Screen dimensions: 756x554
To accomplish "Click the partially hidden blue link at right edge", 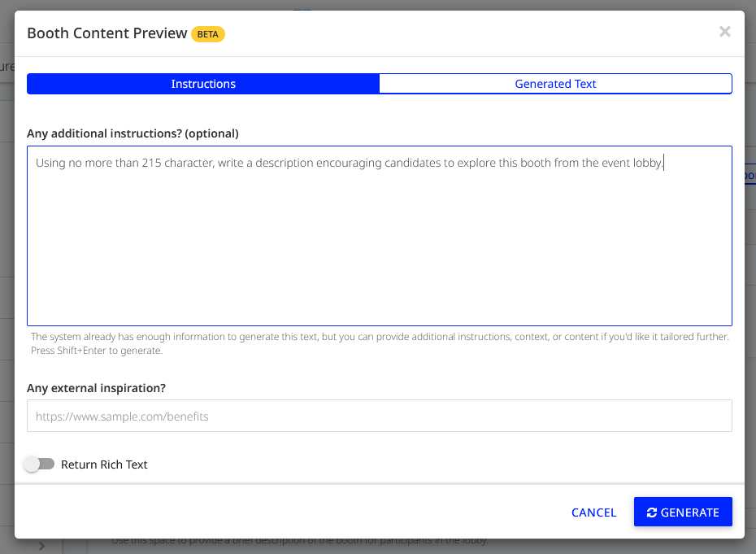I will 749,176.
